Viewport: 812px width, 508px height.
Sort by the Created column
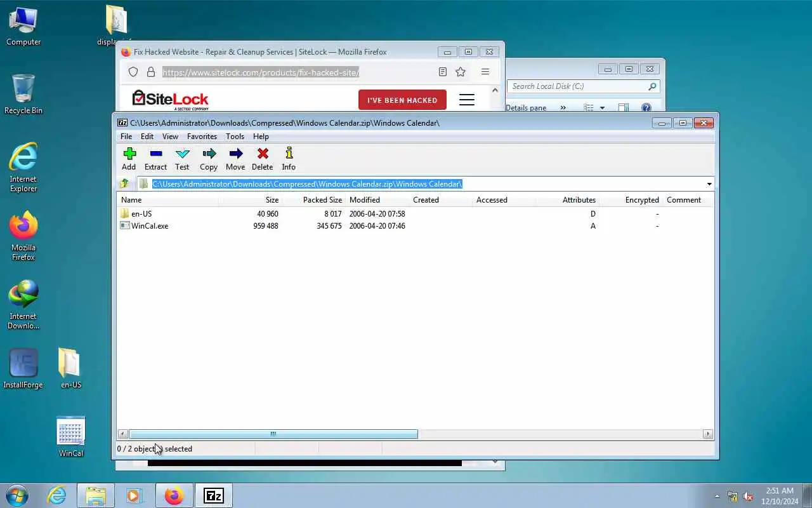441,200
